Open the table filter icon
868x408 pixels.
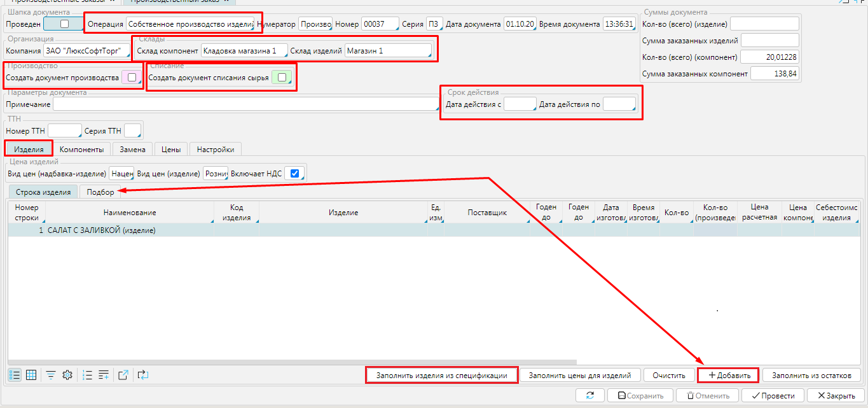(x=50, y=375)
